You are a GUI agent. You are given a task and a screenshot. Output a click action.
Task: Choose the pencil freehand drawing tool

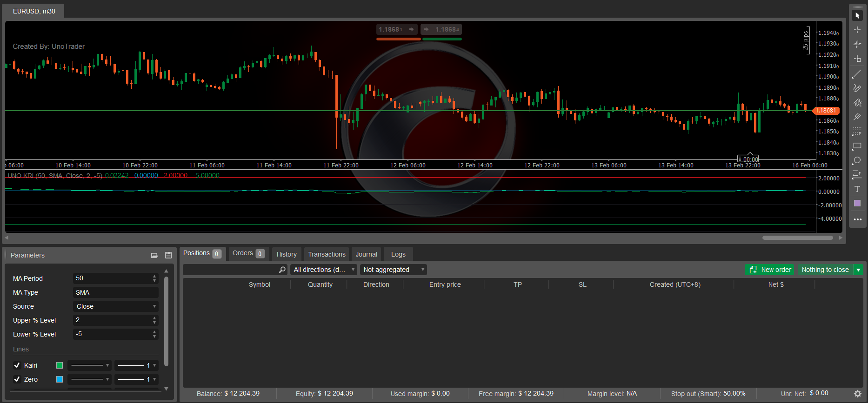coord(857,88)
